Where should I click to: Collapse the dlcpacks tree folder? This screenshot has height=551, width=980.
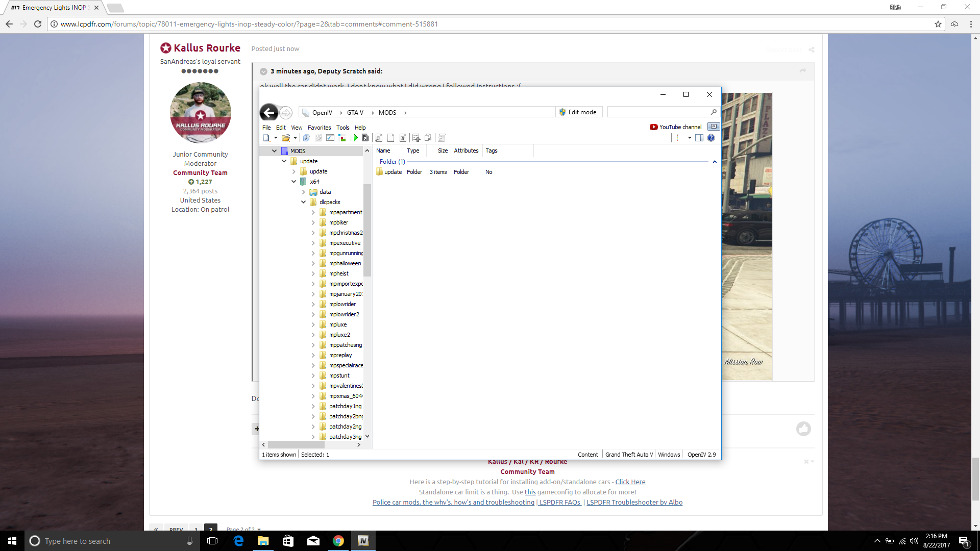pos(303,202)
